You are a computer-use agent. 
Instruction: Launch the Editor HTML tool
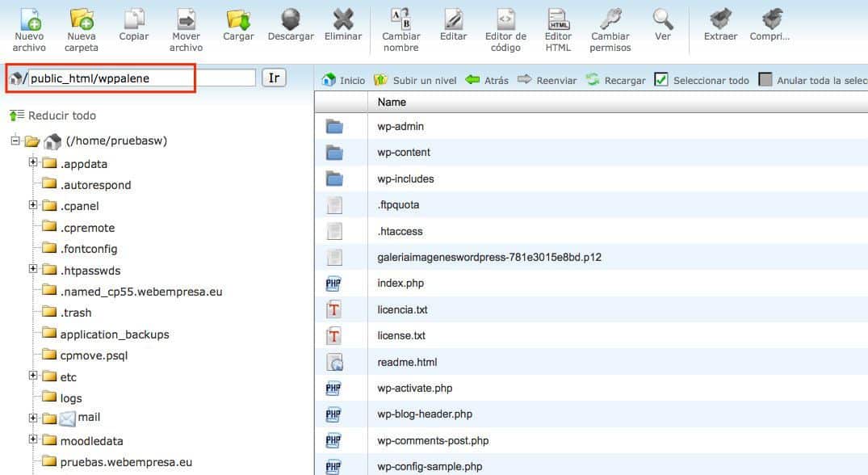(558, 31)
